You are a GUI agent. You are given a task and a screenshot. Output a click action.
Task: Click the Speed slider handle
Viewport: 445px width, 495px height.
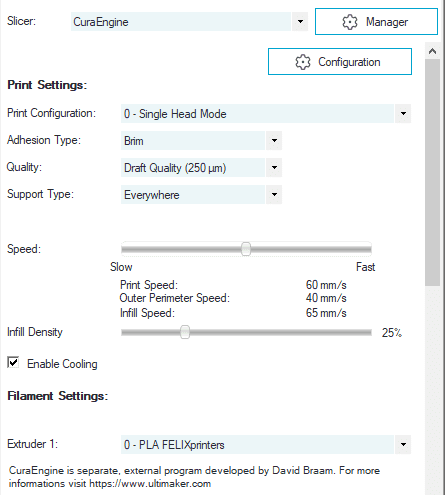pos(246,249)
